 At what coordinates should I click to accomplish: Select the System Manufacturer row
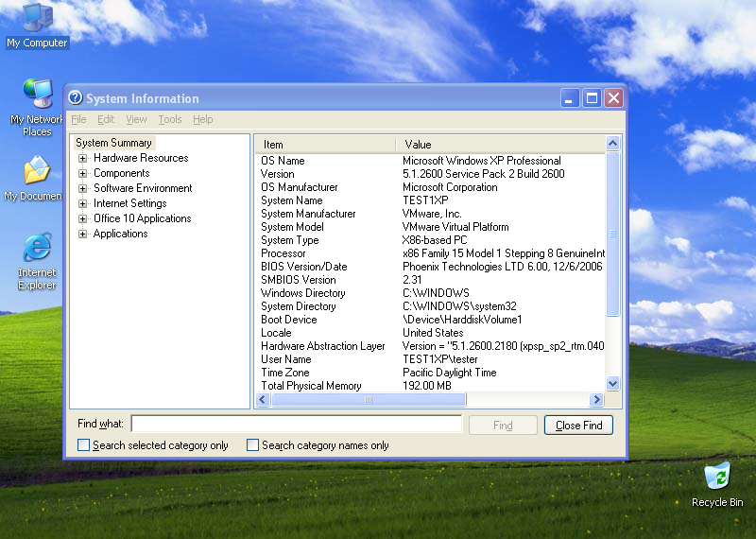click(430, 214)
